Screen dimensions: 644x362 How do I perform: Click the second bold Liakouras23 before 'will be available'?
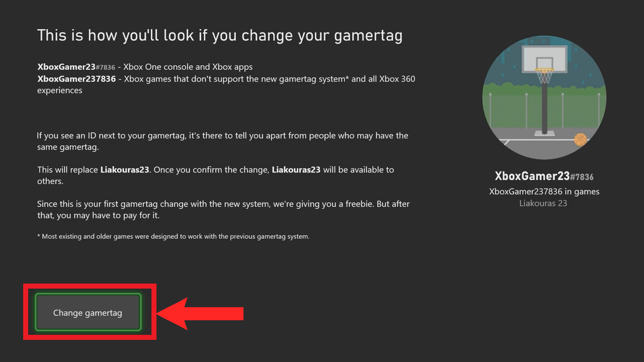click(296, 169)
